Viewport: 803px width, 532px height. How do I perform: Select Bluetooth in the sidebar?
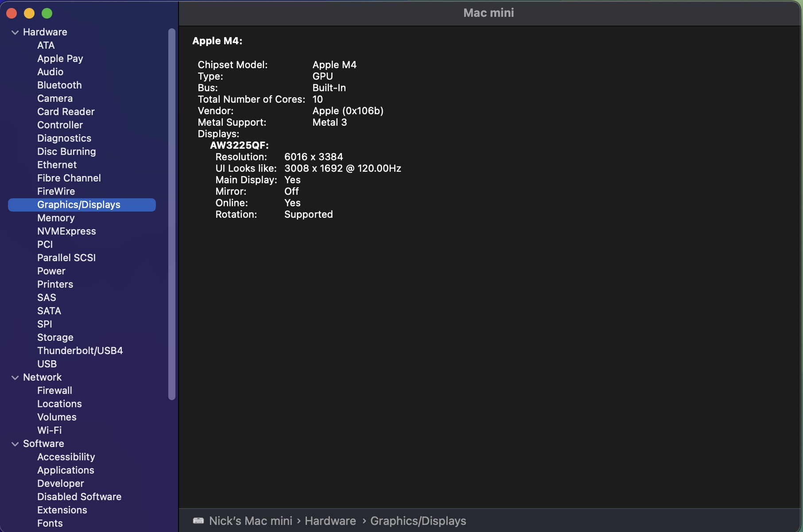tap(59, 85)
